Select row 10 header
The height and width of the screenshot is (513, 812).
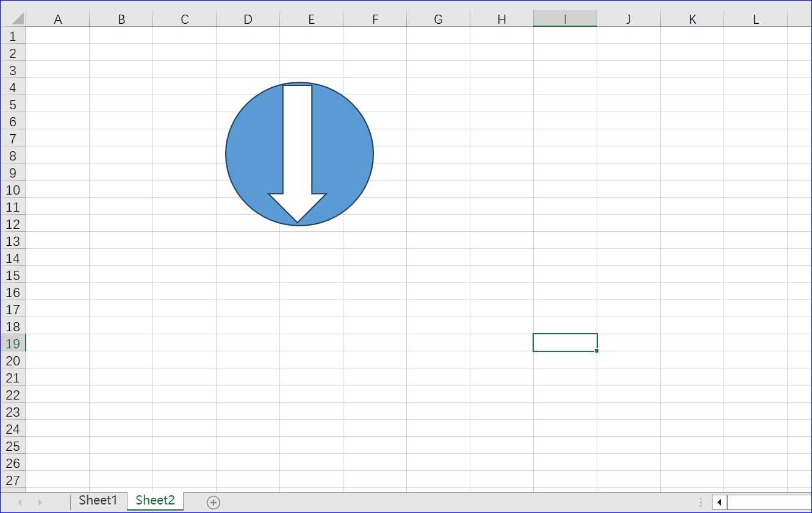13,190
